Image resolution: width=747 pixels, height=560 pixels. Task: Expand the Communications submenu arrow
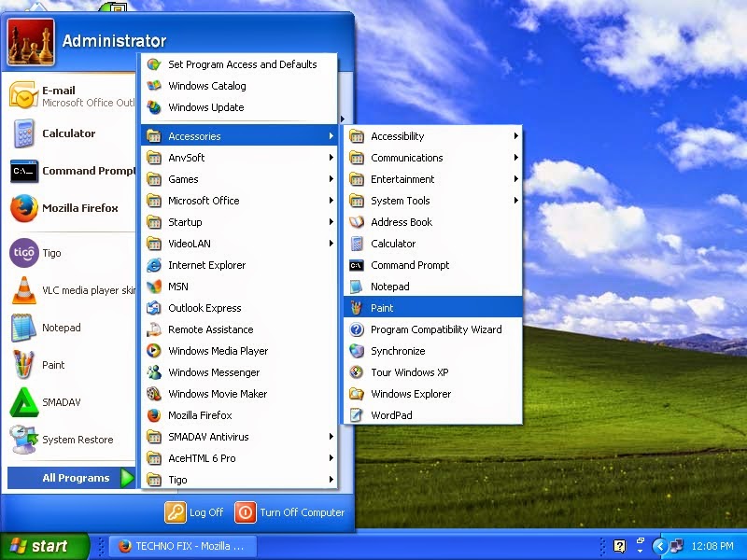[516, 158]
